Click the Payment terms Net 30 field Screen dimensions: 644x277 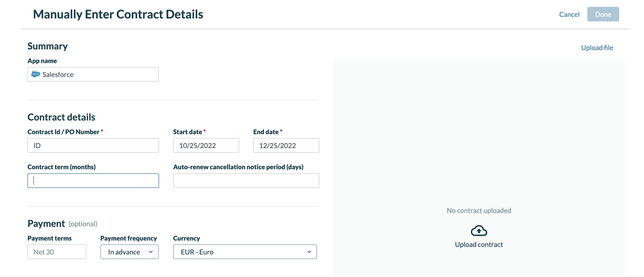click(x=56, y=252)
